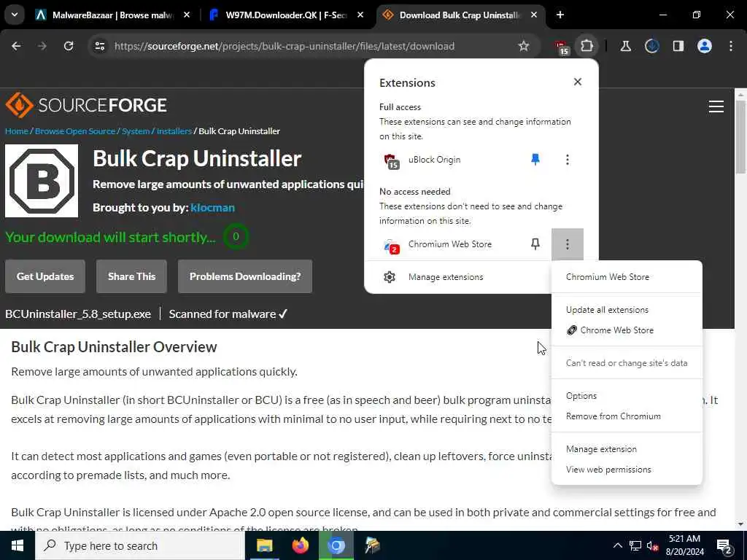This screenshot has width=747, height=560.
Task: Click the uBlock Origin toolbar icon
Action: click(562, 47)
